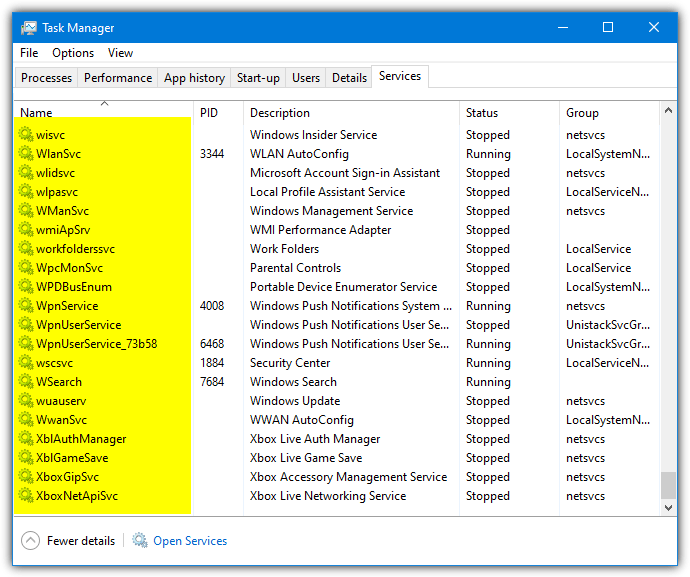Screen dimensions: 690x577
Task: Select the WMI Performance Adapter description
Action: pyautogui.click(x=320, y=230)
